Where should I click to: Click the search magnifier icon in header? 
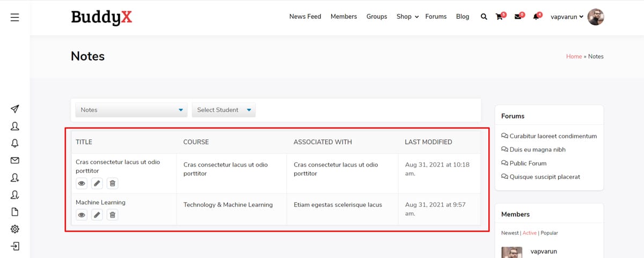coord(484,17)
